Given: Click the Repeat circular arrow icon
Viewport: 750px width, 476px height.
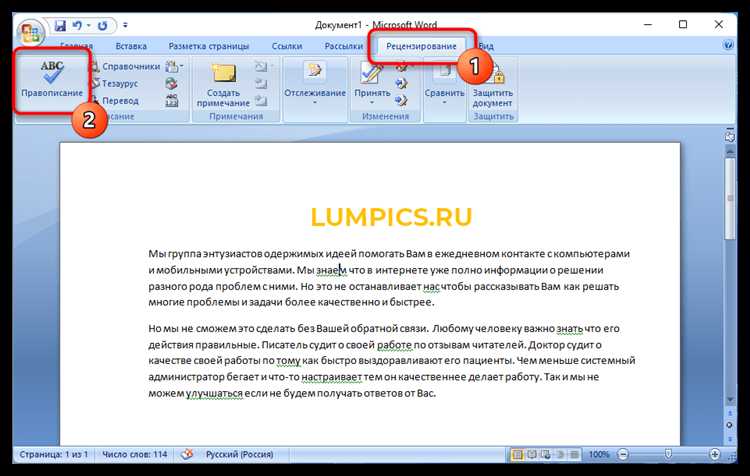Looking at the screenshot, I should (102, 25).
